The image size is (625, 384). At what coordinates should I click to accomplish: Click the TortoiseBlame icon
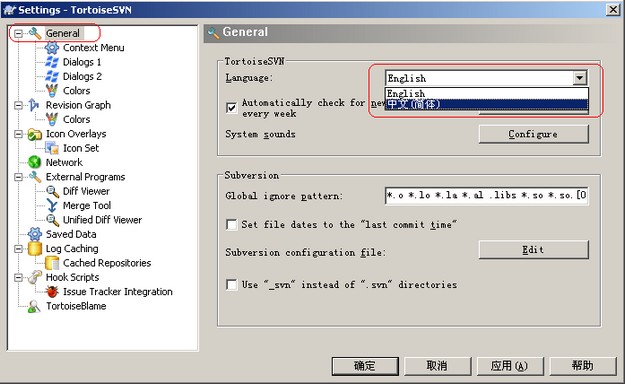[35, 306]
